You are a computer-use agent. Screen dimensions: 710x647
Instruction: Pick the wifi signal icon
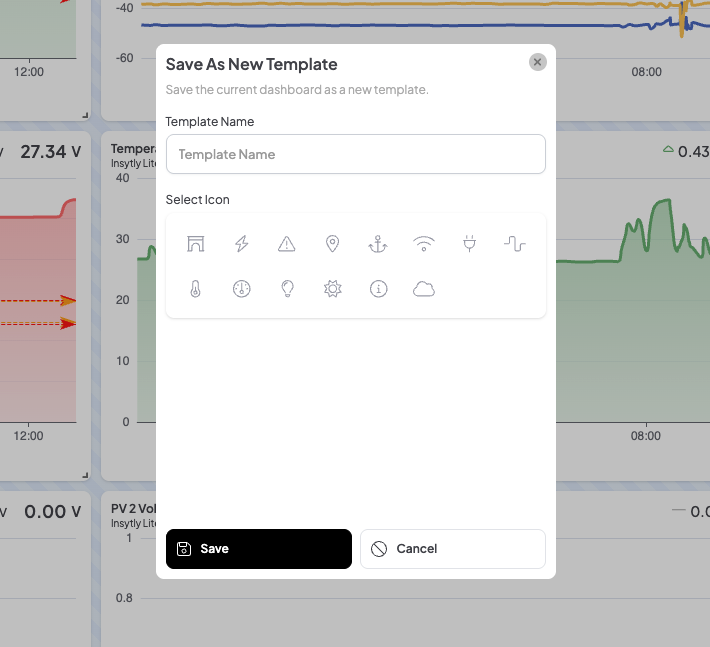click(424, 244)
